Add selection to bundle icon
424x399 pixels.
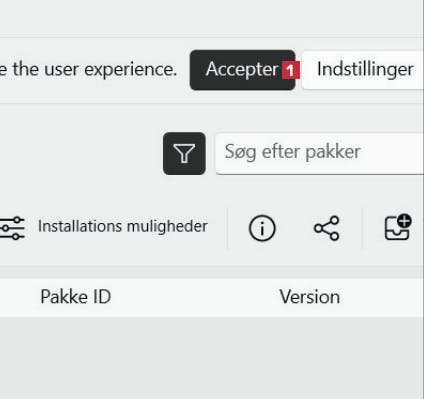coord(398,227)
